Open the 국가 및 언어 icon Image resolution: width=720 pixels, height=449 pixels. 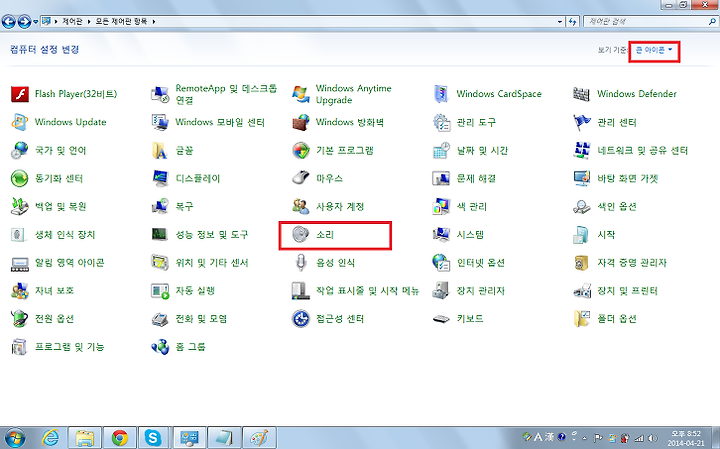(20, 150)
